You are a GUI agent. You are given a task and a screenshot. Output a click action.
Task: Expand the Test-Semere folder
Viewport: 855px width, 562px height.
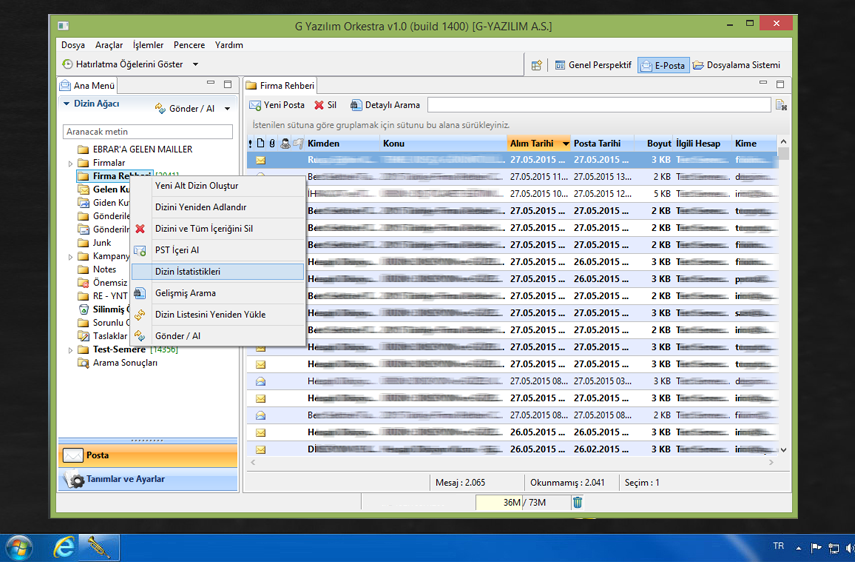(x=70, y=350)
